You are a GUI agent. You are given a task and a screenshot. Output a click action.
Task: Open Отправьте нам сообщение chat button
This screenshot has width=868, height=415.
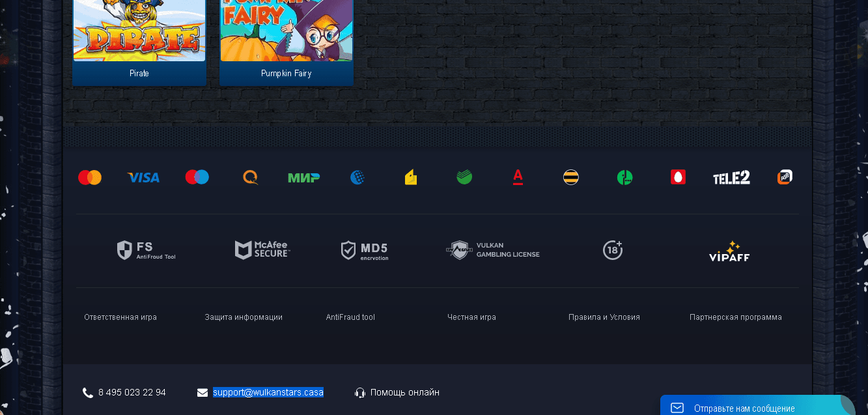coord(744,408)
